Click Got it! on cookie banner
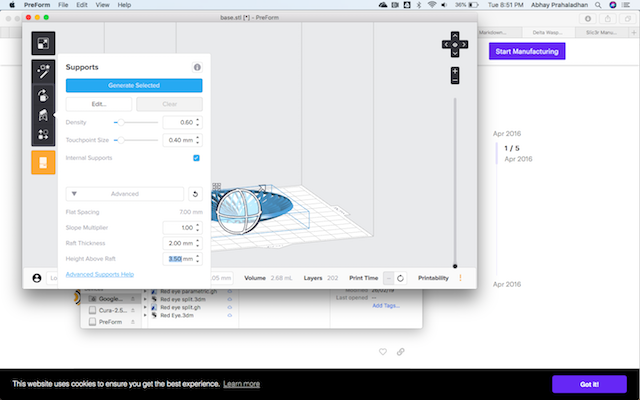640x400 pixels. [x=589, y=384]
